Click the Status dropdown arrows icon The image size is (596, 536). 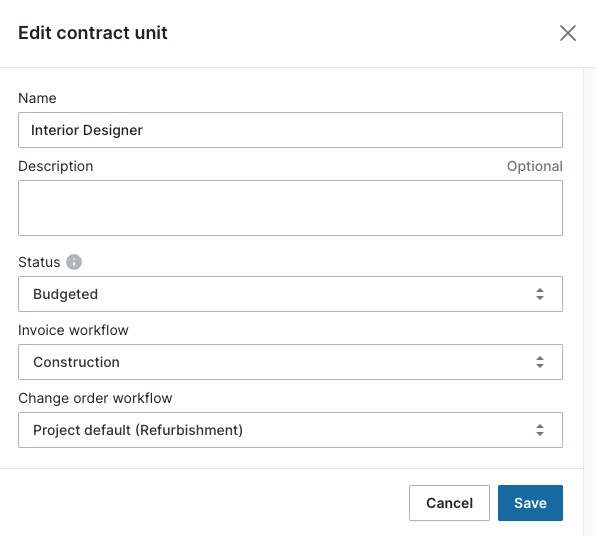540,294
